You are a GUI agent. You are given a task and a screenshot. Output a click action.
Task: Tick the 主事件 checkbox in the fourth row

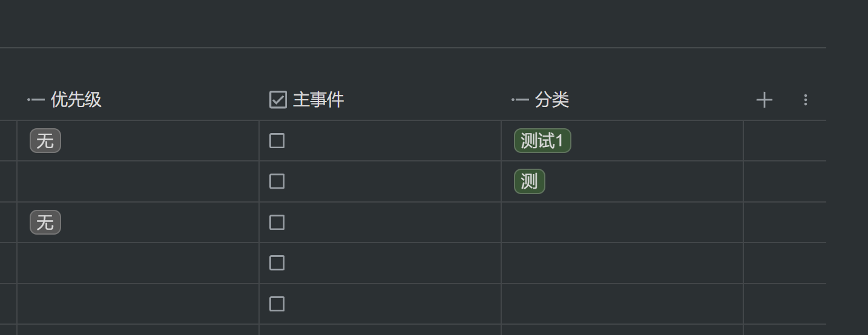pos(277,263)
